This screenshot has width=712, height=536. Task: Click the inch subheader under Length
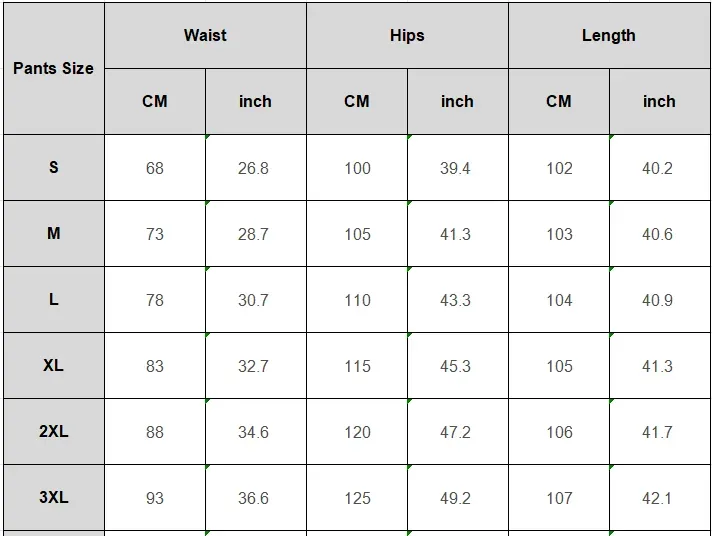pyautogui.click(x=658, y=101)
